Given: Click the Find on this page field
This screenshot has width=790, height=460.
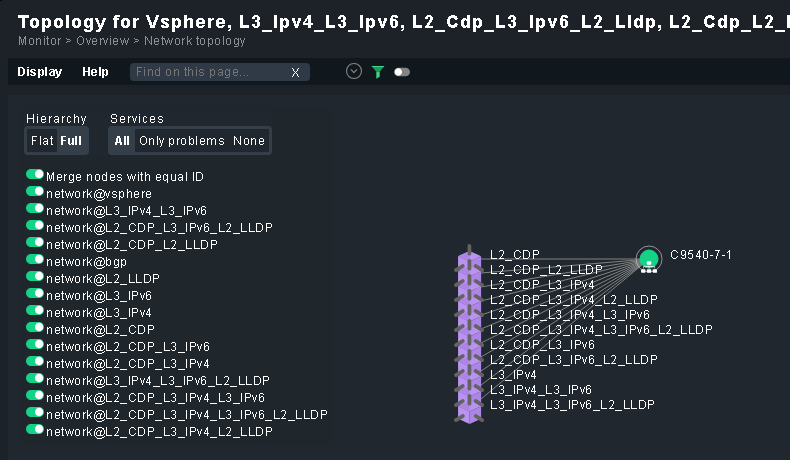Looking at the screenshot, I should [x=210, y=72].
